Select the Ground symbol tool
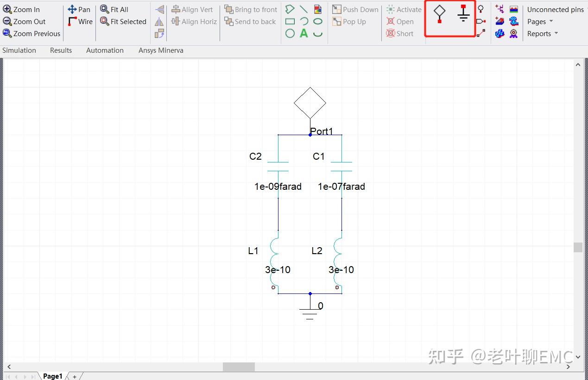 click(x=463, y=14)
